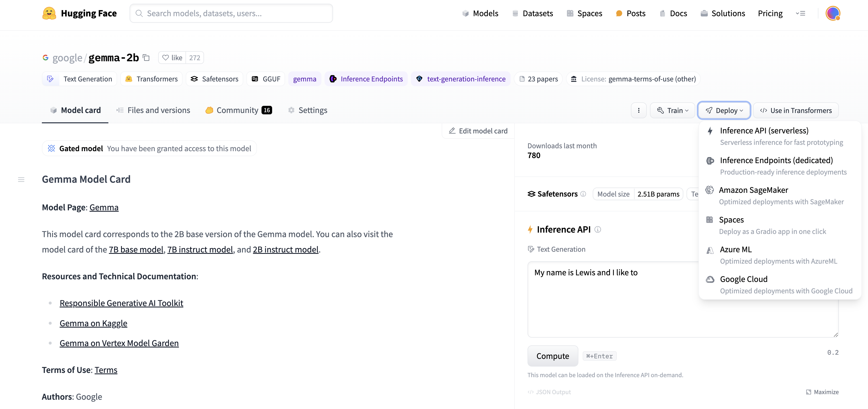Expand the Train dropdown

pos(672,111)
